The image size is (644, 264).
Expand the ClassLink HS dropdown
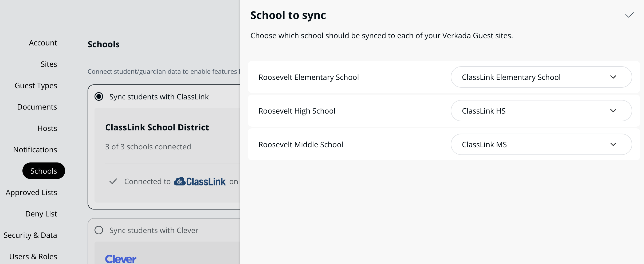tap(541, 111)
